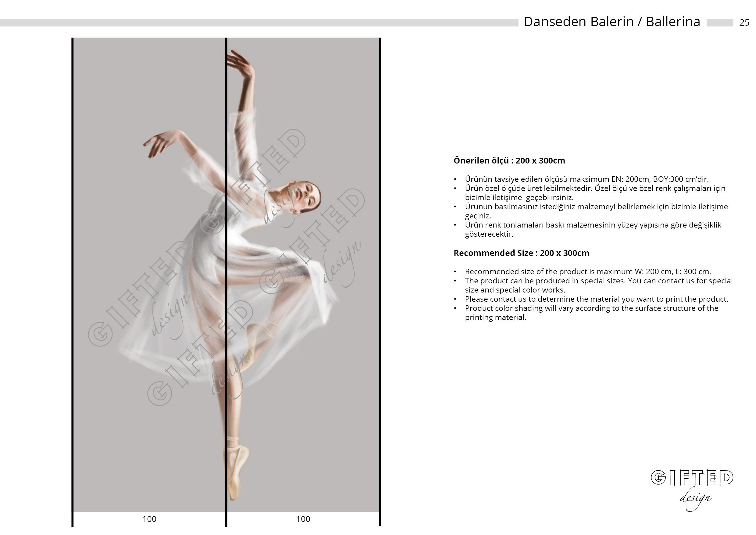Screen dimensions: 756x535
Task: Click the gray header bar on left
Action: pos(257,22)
